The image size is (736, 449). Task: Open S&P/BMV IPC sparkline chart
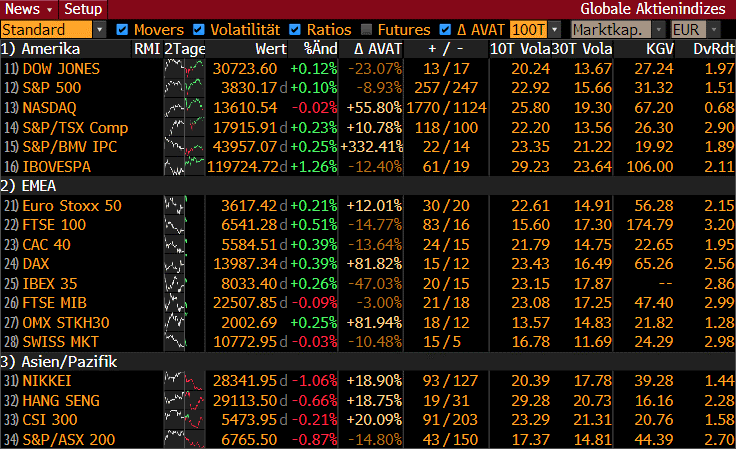[x=184, y=146]
